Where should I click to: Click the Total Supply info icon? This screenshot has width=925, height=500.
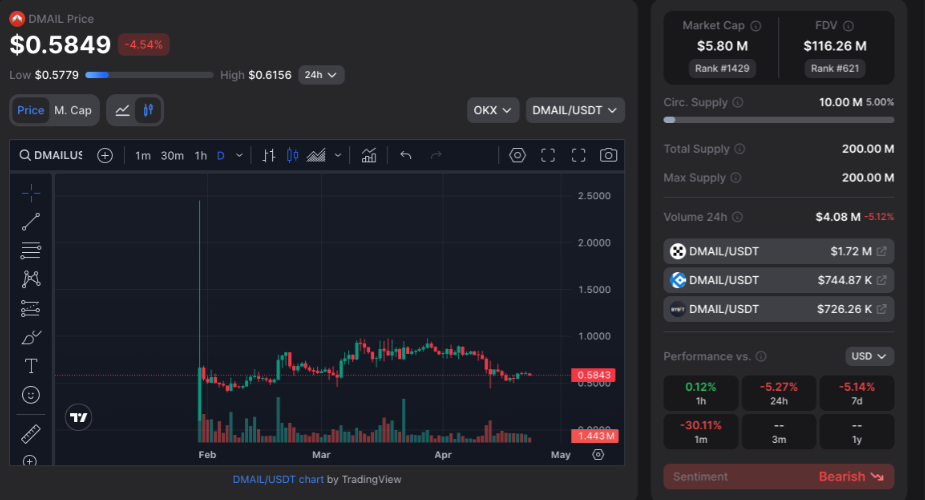(740, 149)
